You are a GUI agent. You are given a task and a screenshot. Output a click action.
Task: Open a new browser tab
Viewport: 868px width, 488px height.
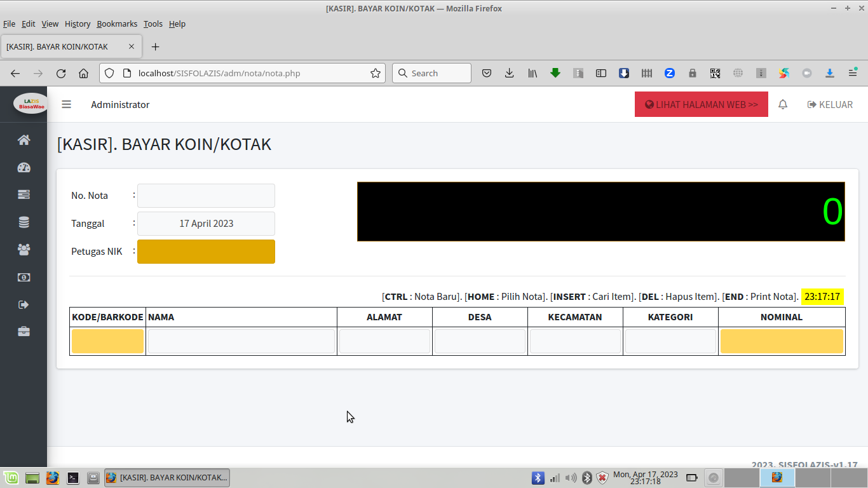click(x=155, y=46)
